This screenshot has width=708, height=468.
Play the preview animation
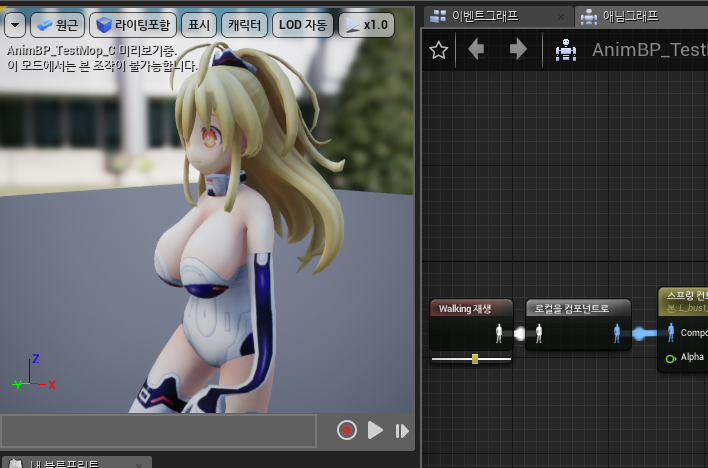coord(375,430)
